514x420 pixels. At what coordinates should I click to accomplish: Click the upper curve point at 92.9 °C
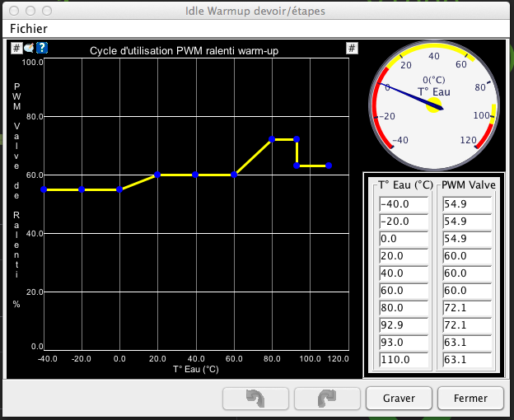297,139
